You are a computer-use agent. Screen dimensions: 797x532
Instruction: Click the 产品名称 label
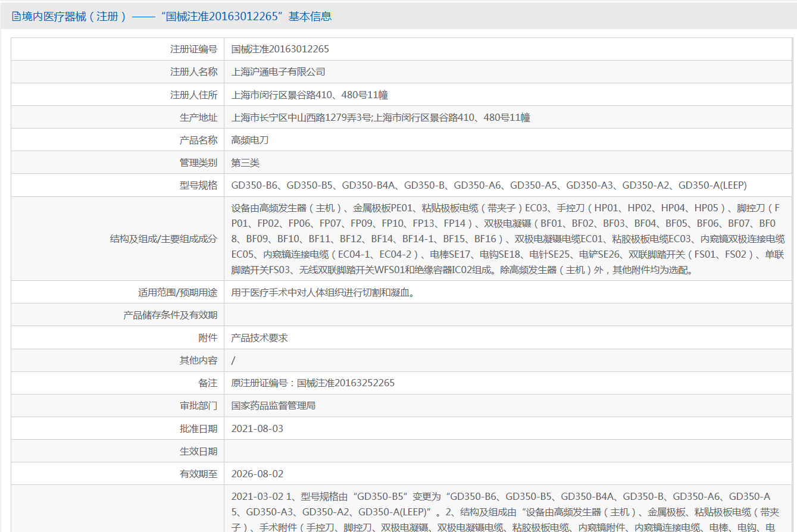pyautogui.click(x=199, y=140)
